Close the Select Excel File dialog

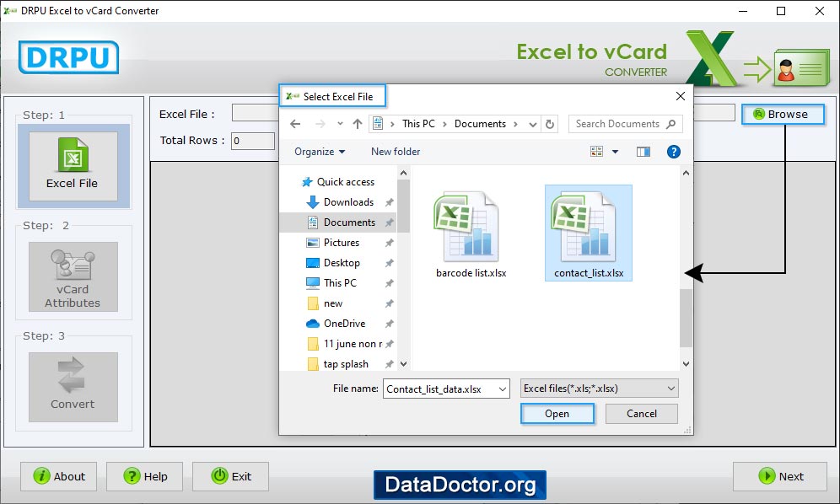681,96
